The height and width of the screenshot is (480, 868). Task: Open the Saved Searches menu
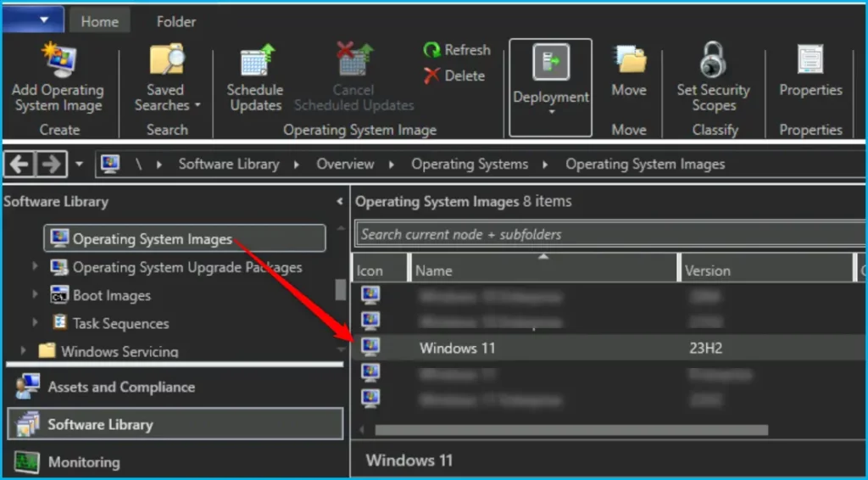pos(166,98)
